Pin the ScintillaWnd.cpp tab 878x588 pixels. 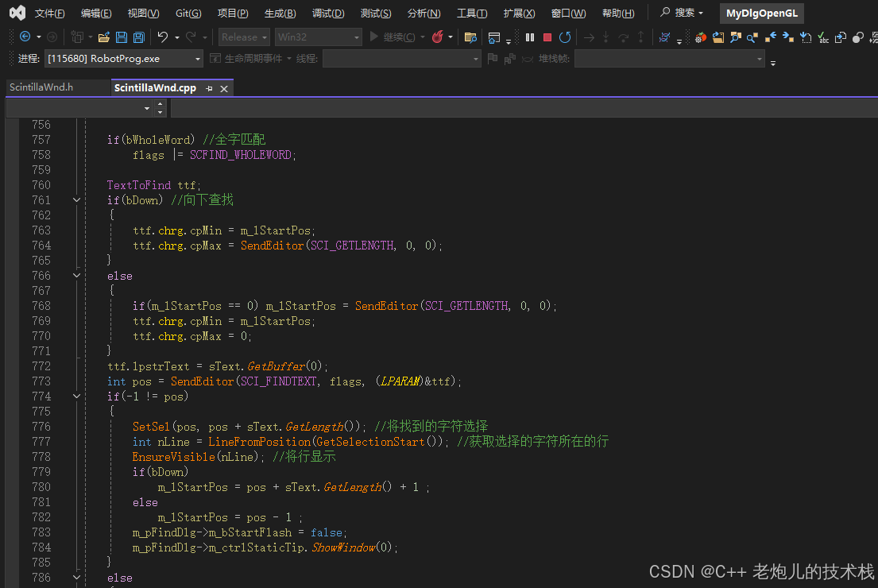point(210,88)
